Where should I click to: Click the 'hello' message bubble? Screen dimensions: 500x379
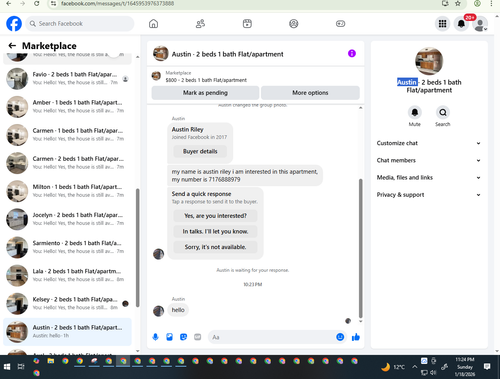pyautogui.click(x=178, y=310)
